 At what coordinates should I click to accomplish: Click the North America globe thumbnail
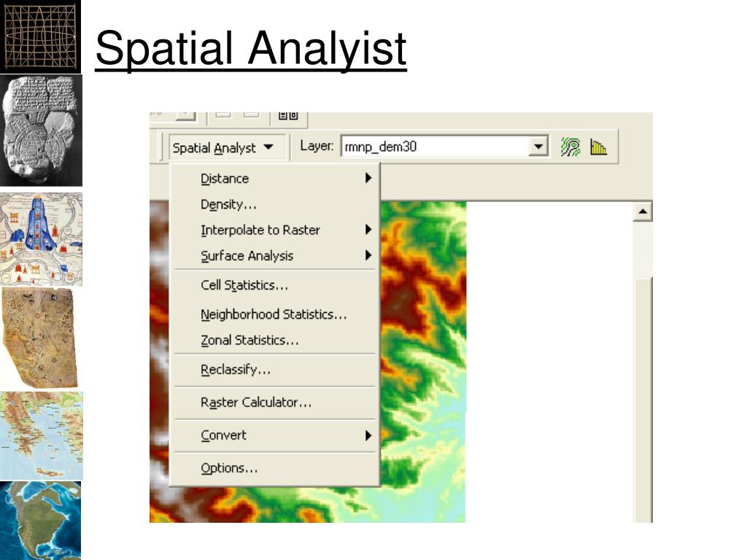pos(41,521)
